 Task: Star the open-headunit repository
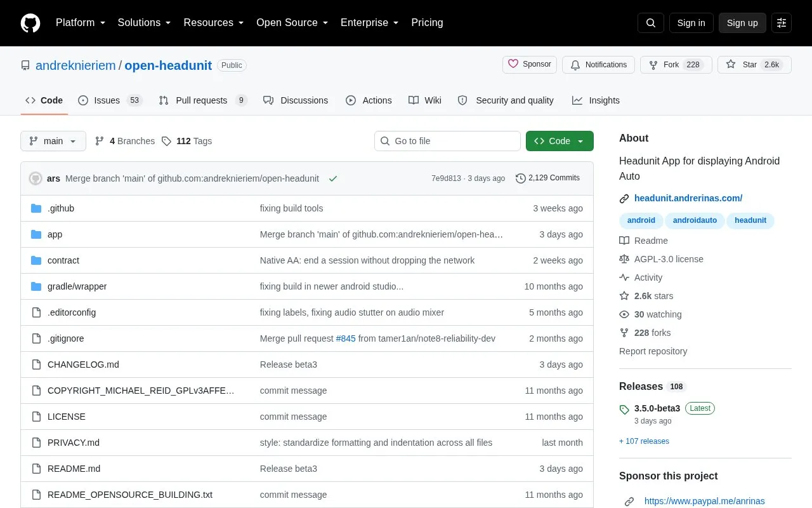pyautogui.click(x=754, y=65)
